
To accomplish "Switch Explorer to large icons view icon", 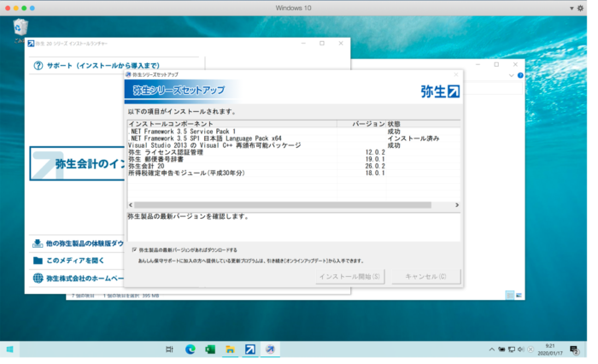I will (519, 295).
